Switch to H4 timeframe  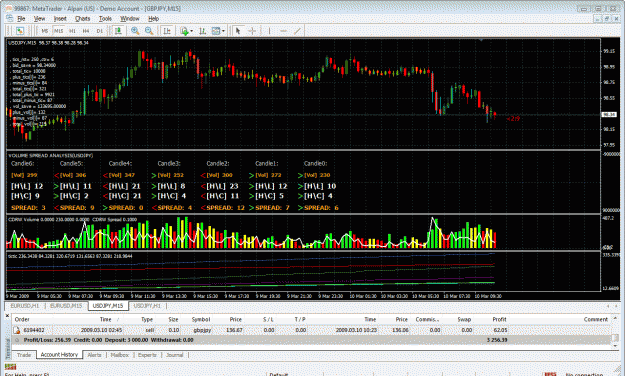pyautogui.click(x=86, y=31)
